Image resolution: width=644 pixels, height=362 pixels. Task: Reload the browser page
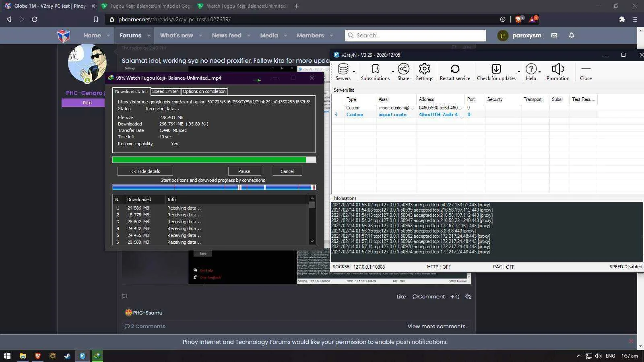(35, 19)
